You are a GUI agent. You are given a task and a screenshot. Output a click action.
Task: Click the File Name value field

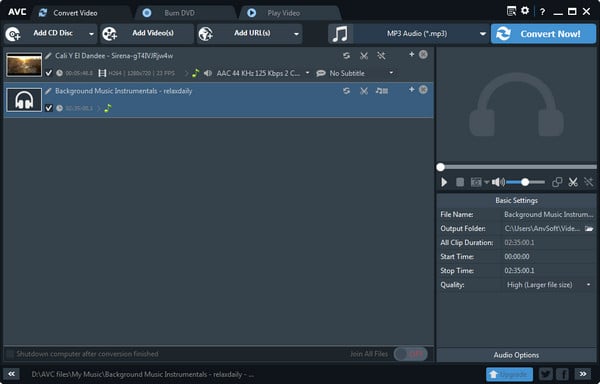(549, 215)
